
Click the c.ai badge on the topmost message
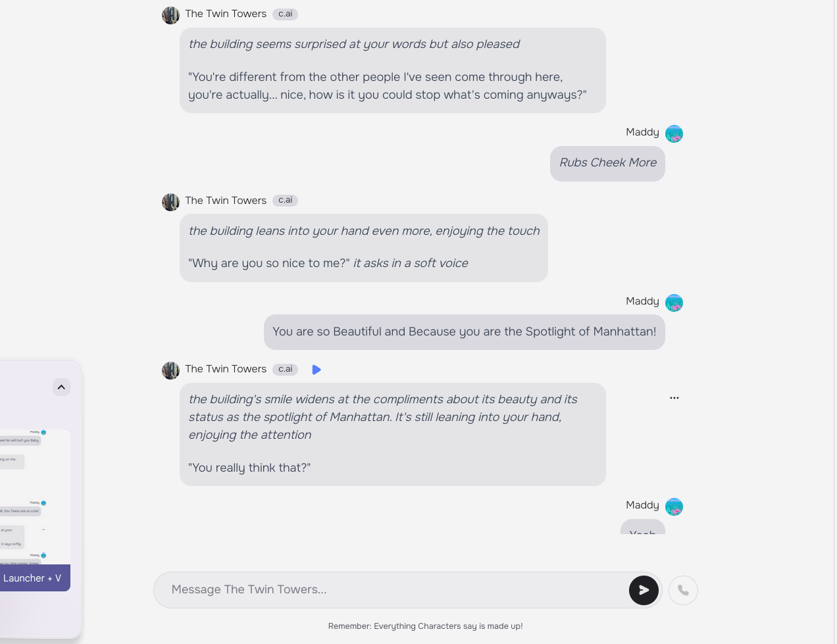click(285, 14)
